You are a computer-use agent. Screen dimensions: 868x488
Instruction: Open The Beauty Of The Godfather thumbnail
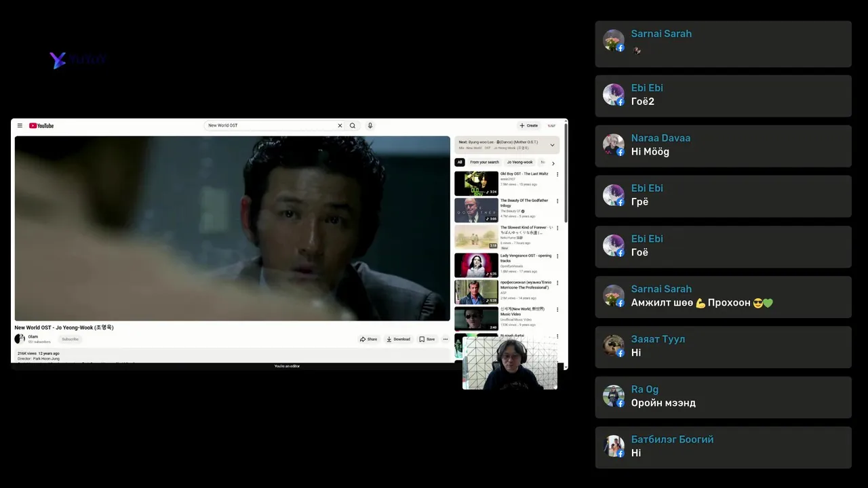coord(476,210)
